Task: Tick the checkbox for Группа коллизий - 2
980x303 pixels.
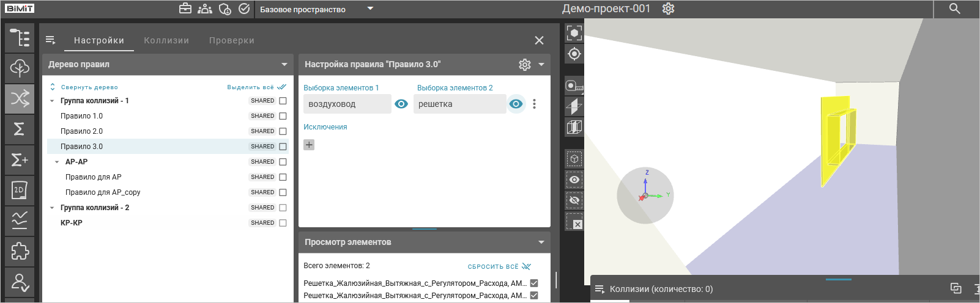Action: click(283, 208)
